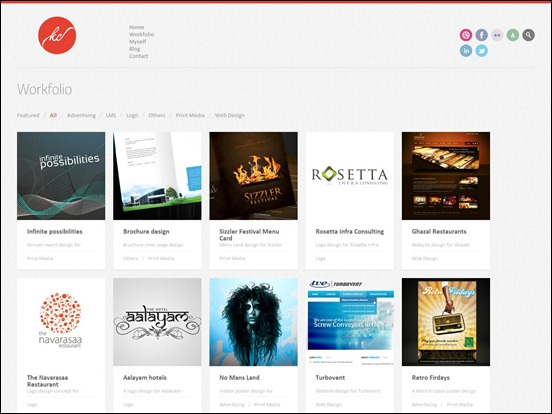552x414 pixels.
Task: Visit the Twitter bird icon
Action: click(482, 51)
